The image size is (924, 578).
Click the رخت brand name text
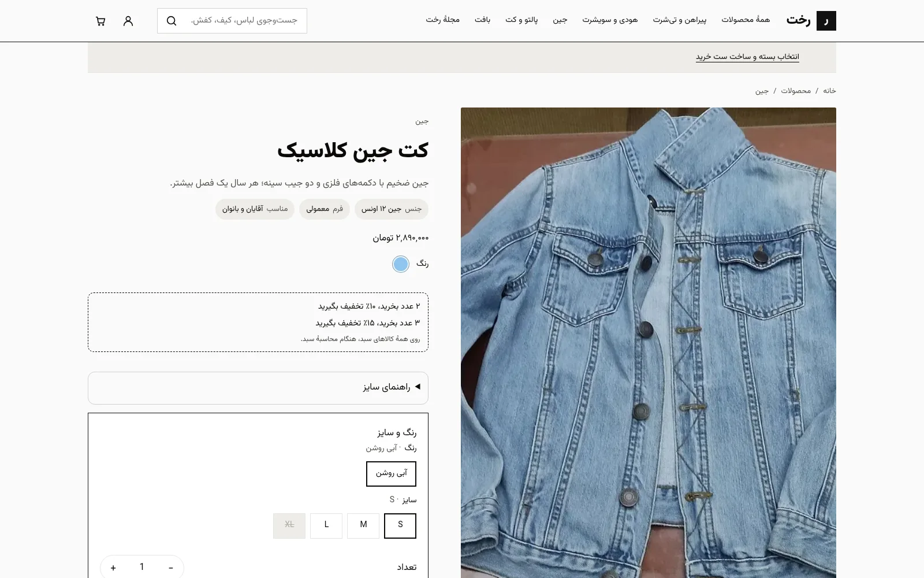point(798,21)
